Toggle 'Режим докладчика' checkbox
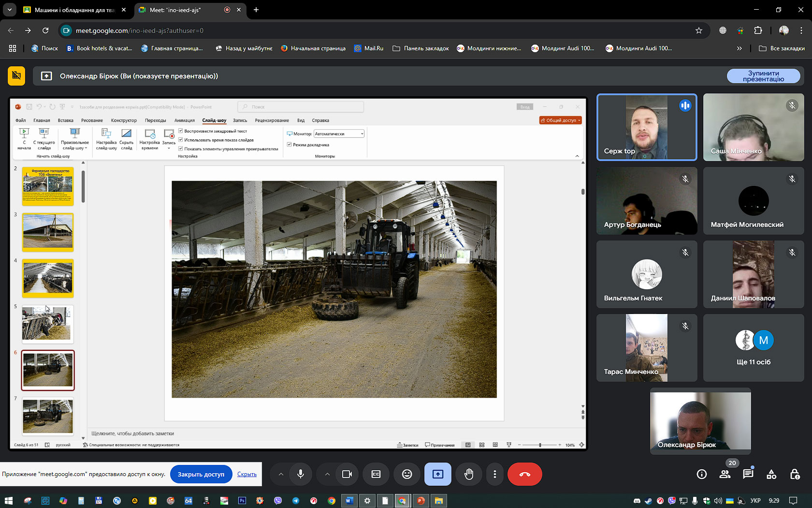 [x=290, y=144]
